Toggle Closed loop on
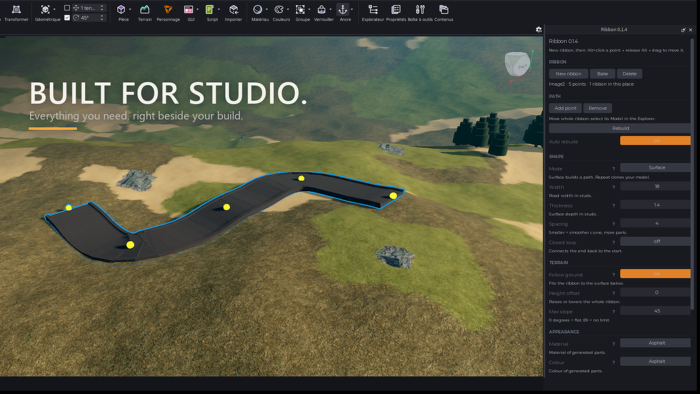700x394 pixels. pyautogui.click(x=655, y=241)
